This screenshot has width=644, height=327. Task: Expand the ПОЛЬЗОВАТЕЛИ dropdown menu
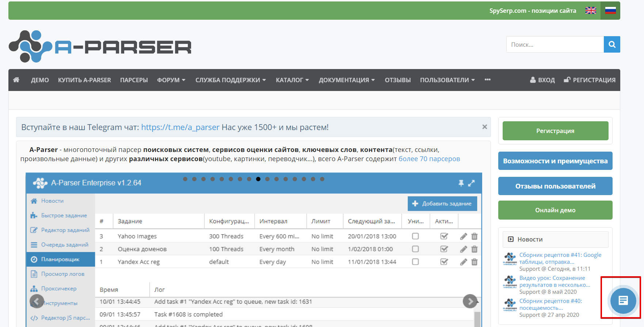447,80
